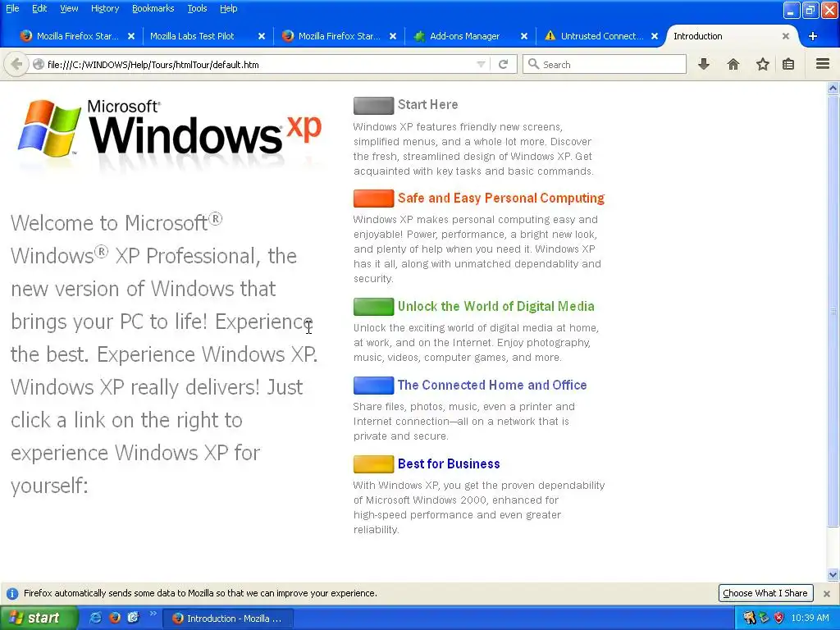Click the vertical scrollbar thumb
840x630 pixels.
(x=833, y=311)
